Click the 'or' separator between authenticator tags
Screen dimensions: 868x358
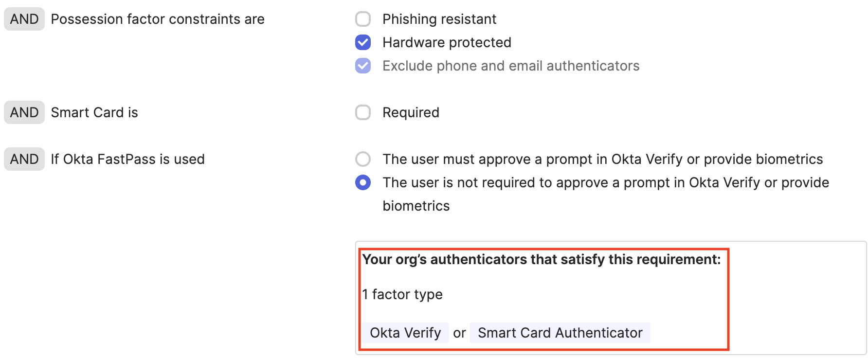pos(459,333)
